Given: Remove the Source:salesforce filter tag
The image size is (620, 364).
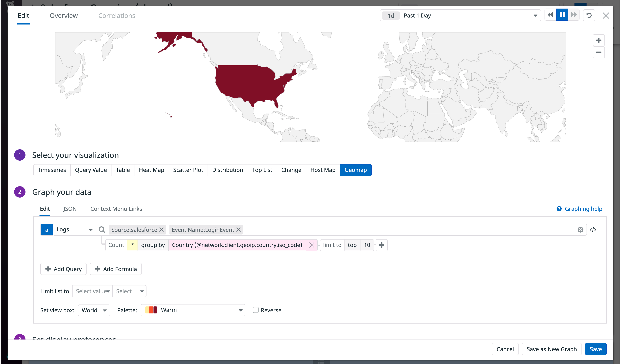Looking at the screenshot, I should 162,229.
